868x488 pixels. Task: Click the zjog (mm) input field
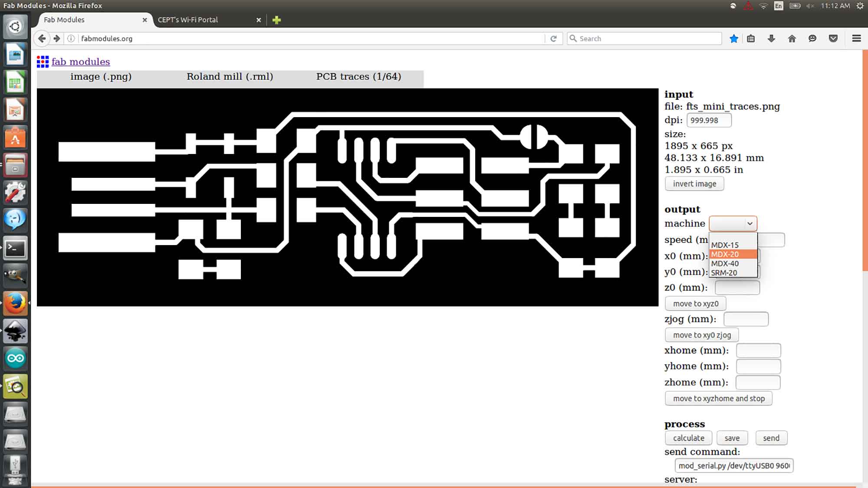click(x=746, y=319)
